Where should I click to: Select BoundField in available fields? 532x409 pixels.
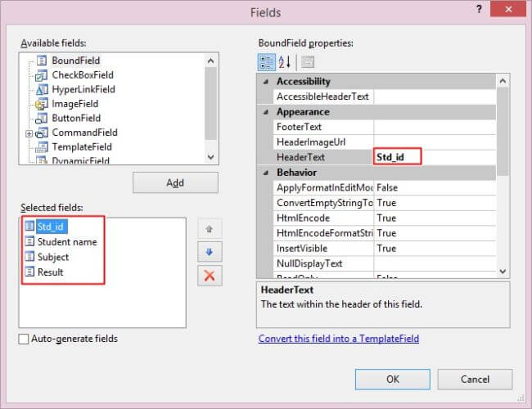pos(75,61)
